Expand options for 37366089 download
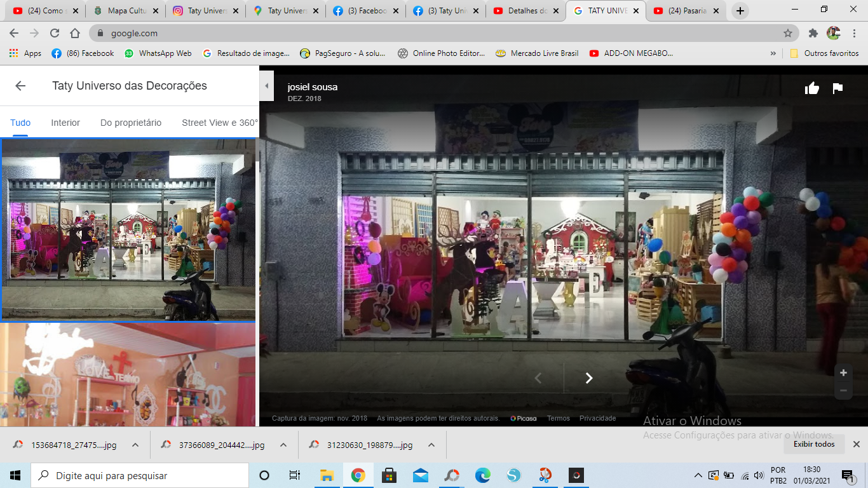 tap(283, 445)
